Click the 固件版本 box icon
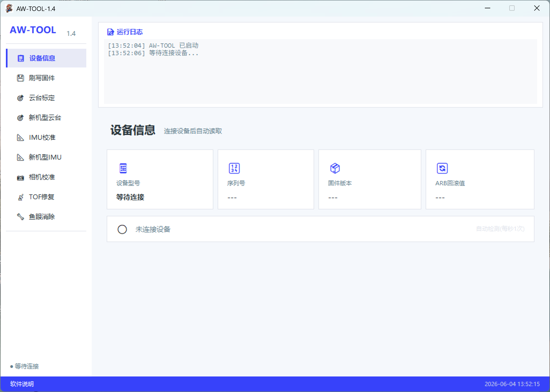This screenshot has height=392, width=550. click(335, 168)
